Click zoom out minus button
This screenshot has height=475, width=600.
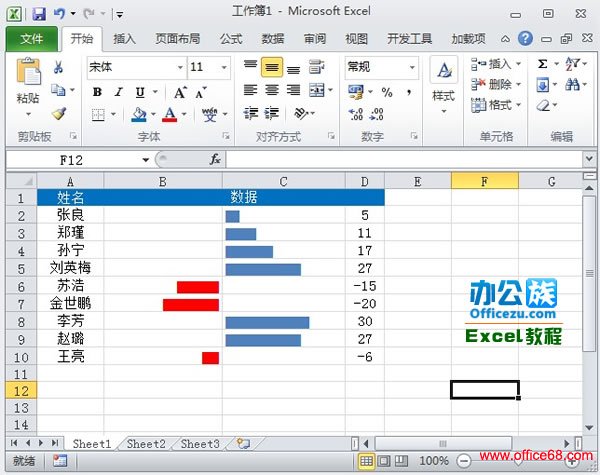[463, 461]
